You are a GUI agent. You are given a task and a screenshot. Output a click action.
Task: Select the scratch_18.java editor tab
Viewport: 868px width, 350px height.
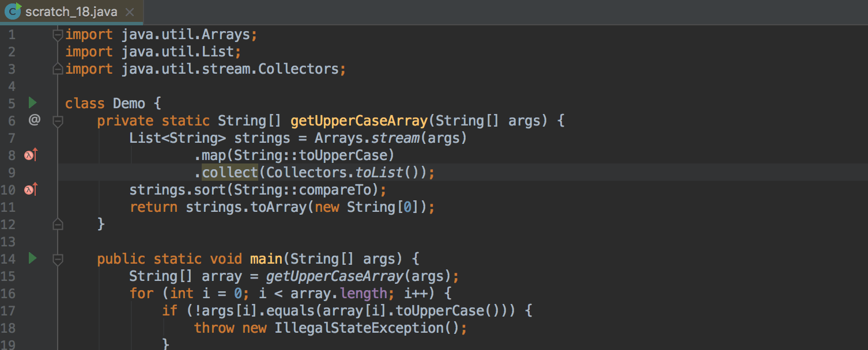[71, 12]
